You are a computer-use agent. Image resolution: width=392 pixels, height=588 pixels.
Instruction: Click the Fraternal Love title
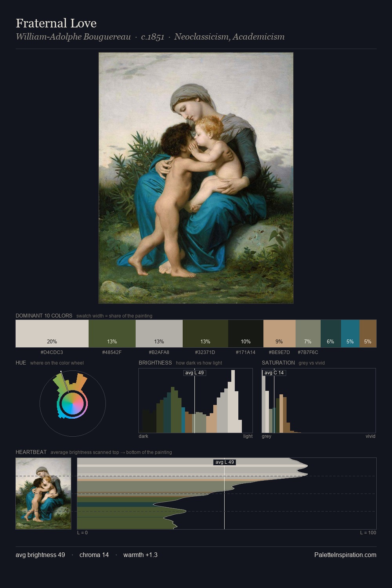pos(56,23)
